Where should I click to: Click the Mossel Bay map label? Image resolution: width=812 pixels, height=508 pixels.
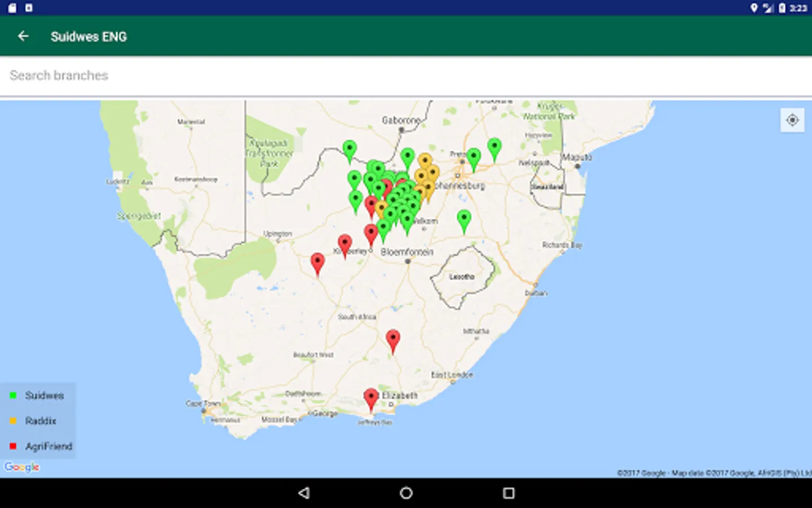(279, 419)
